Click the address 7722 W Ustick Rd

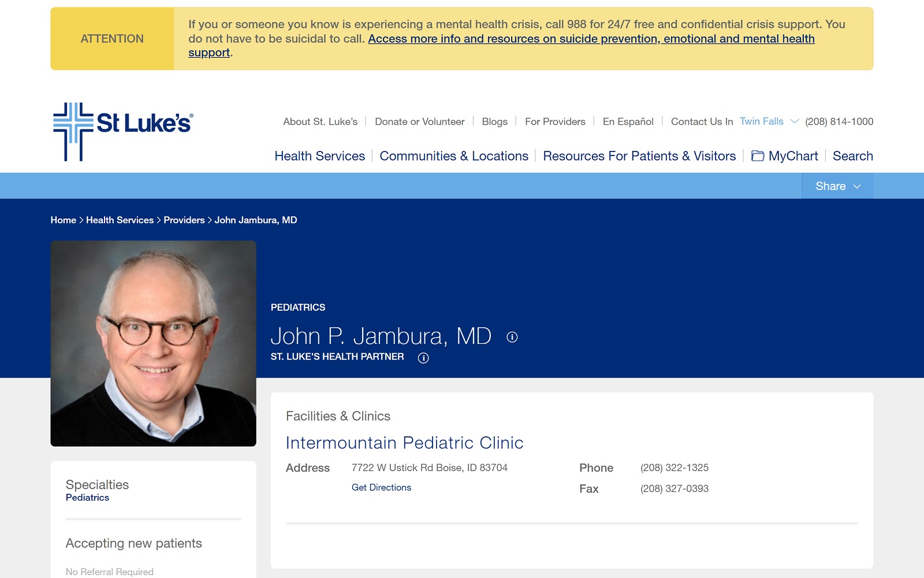point(430,468)
